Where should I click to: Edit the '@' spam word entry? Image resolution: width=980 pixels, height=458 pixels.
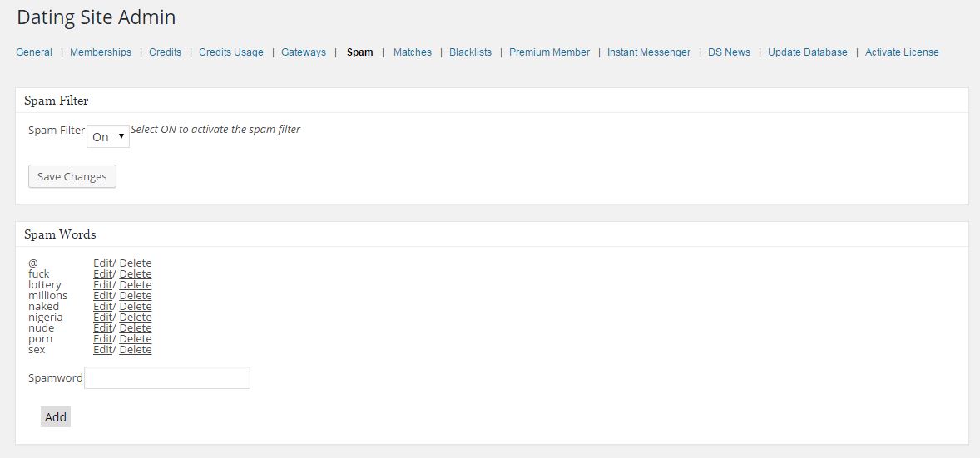click(102, 263)
